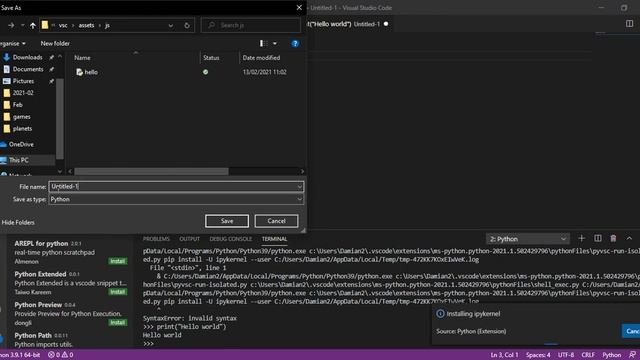This screenshot has height=360, width=640.
Task: Open the Save As help icon
Action: pyautogui.click(x=295, y=43)
